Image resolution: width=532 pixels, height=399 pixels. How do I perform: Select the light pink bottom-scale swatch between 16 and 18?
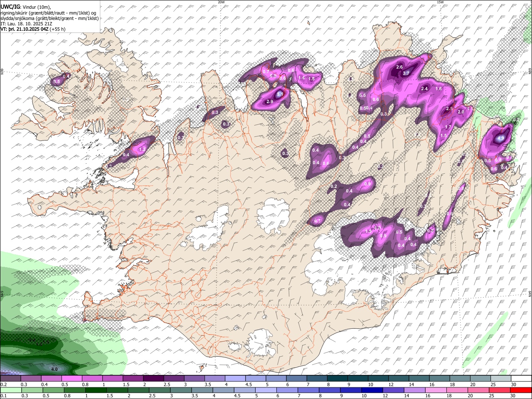tap(436, 390)
